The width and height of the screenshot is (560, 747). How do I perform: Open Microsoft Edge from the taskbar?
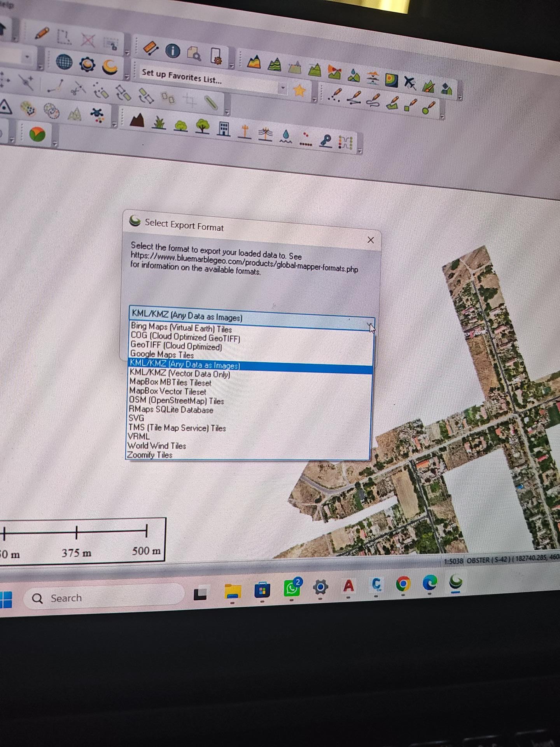click(x=430, y=582)
